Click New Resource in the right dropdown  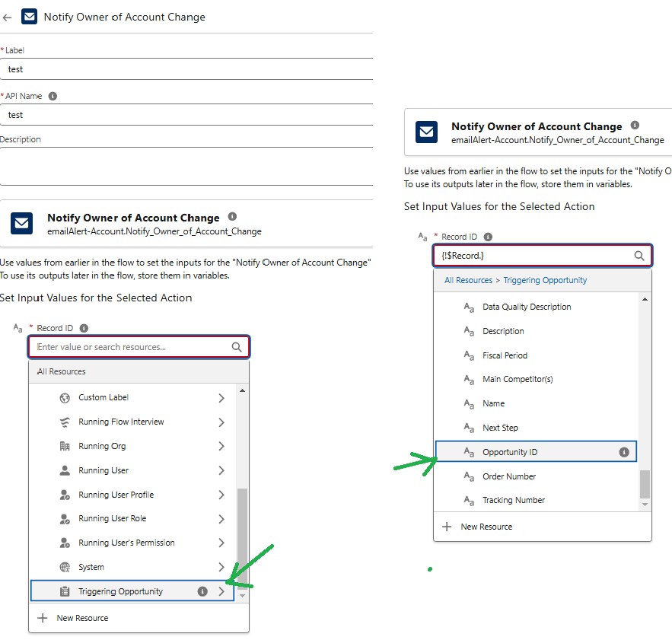(x=543, y=527)
